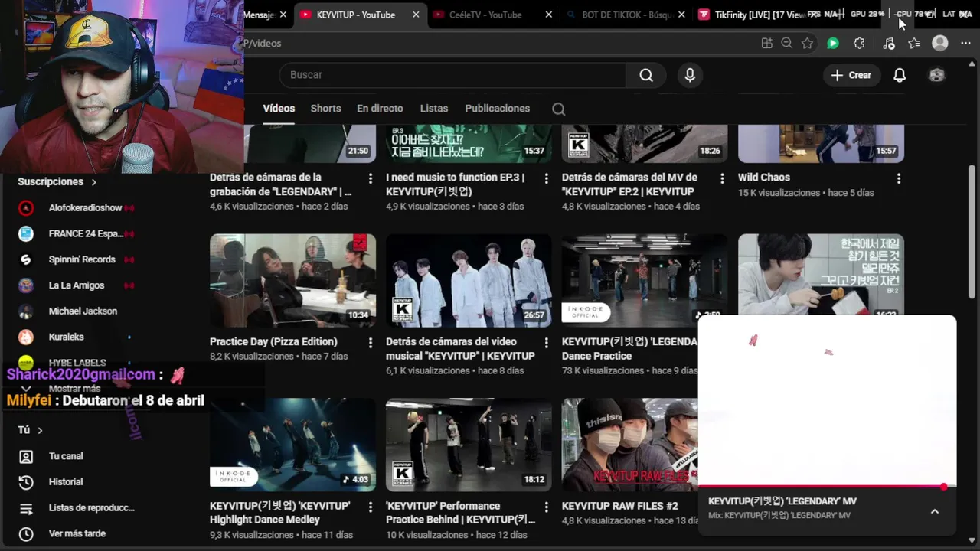Open the split screen icon in address bar
Viewport: 980px width, 551px height.
[766, 44]
